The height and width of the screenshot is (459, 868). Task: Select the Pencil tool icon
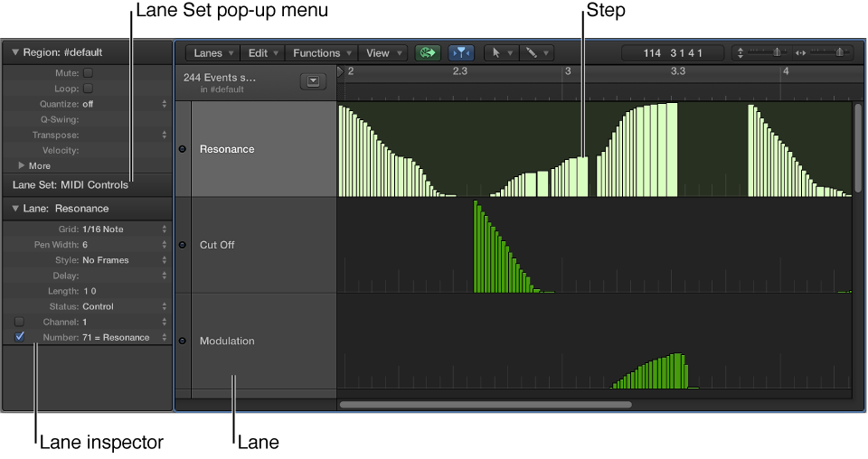532,53
